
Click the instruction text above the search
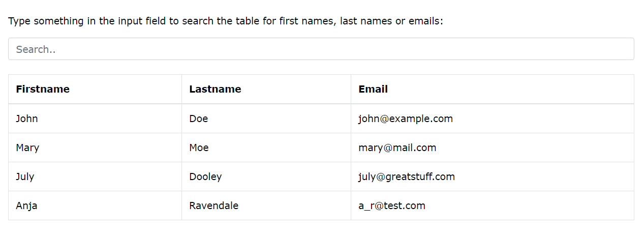click(x=226, y=22)
